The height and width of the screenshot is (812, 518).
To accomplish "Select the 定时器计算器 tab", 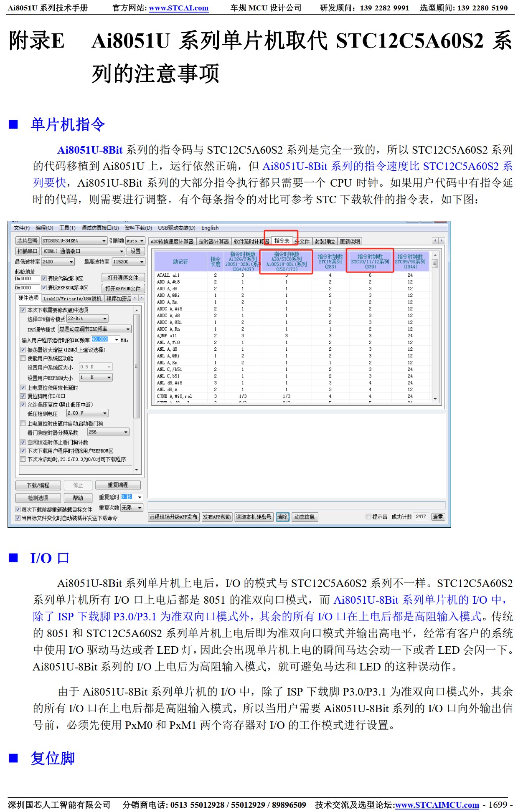I will tap(213, 242).
